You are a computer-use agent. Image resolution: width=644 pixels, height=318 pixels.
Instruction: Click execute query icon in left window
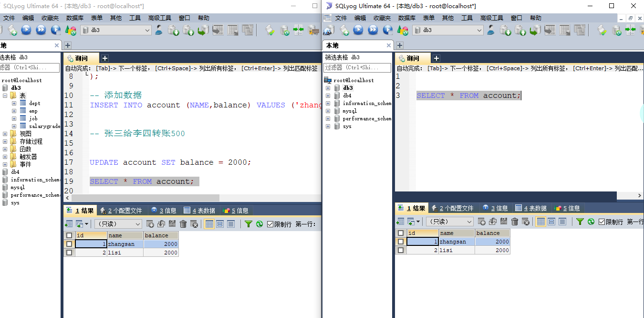26,30
